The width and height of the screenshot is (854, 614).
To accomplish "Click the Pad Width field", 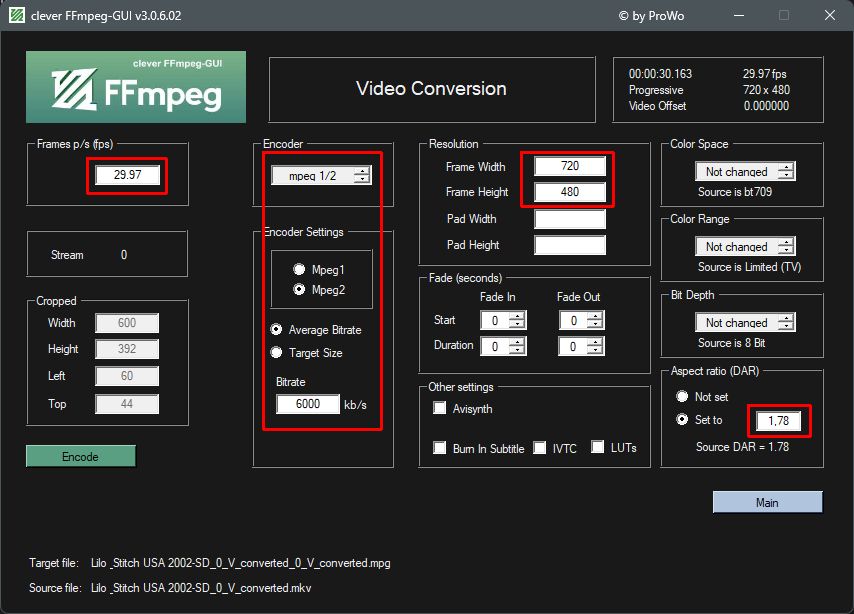I will coord(570,219).
